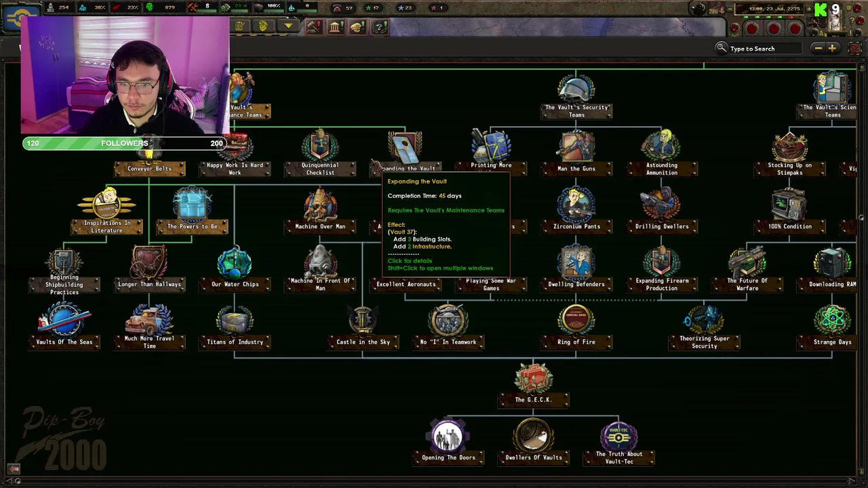The height and width of the screenshot is (488, 868).
Task: Select the Printing More focus
Action: tap(491, 151)
